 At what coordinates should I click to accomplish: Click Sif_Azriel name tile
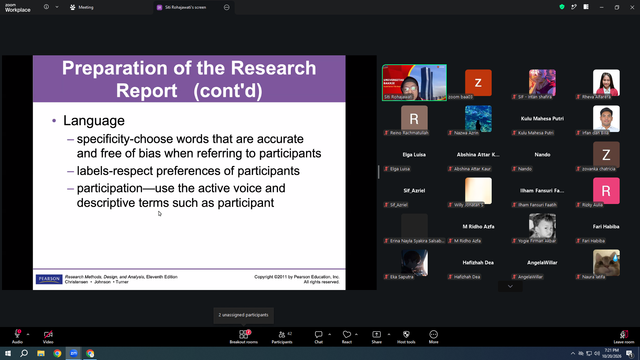click(414, 191)
